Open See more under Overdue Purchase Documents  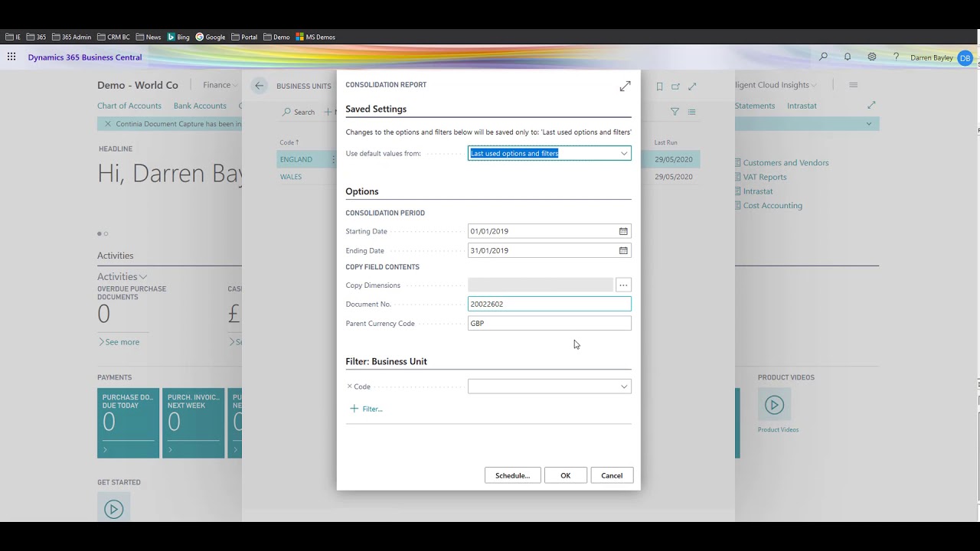119,342
